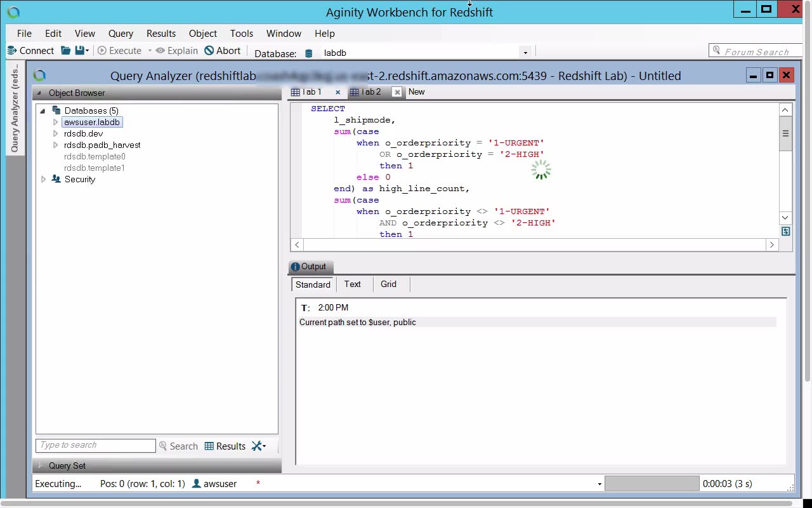Click the Object Browser search field

pyautogui.click(x=96, y=446)
